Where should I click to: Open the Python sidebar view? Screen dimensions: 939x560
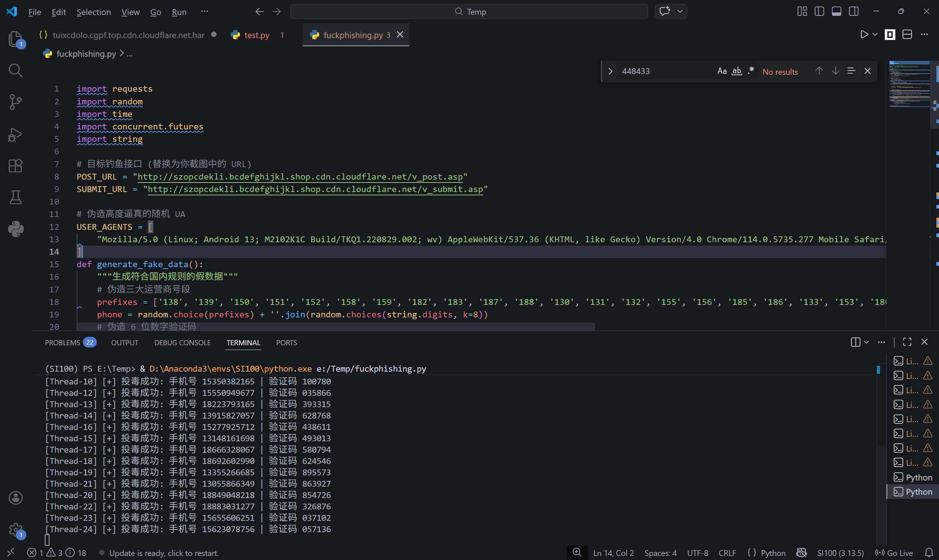point(15,229)
